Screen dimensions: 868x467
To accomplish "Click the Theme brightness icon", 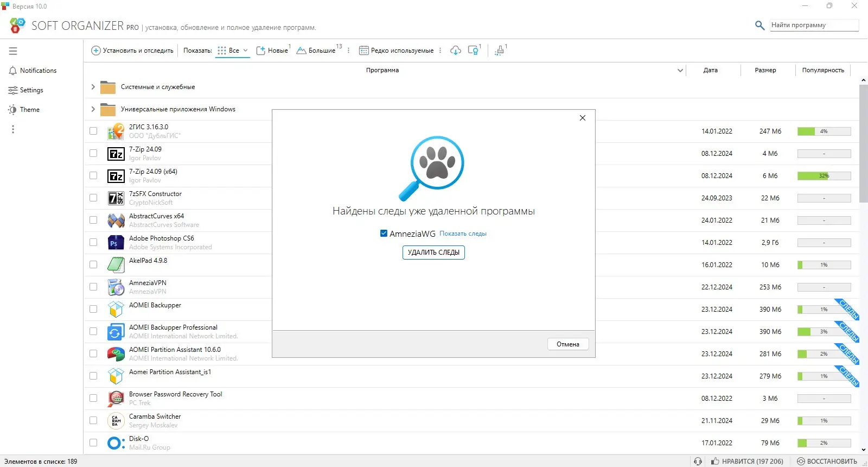I will point(12,110).
